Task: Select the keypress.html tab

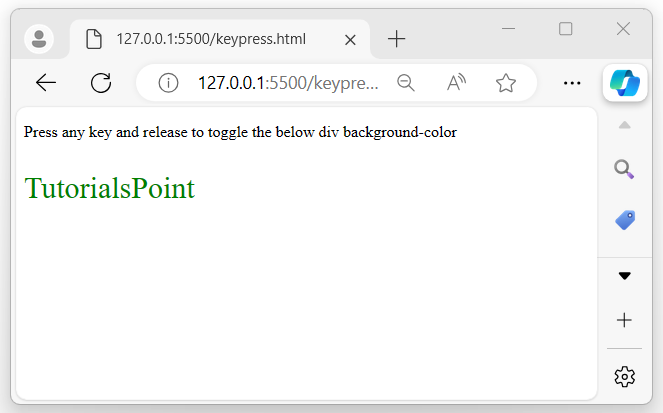Action: pos(219,39)
